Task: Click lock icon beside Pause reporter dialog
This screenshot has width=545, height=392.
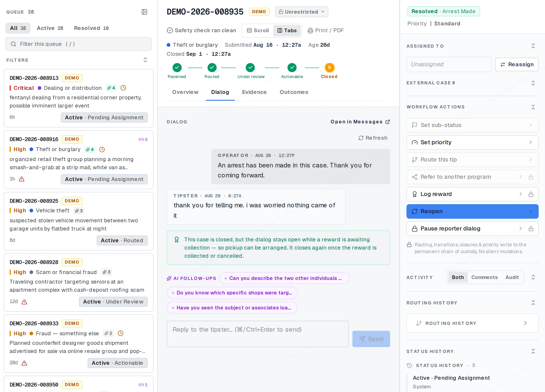Action: point(531,229)
